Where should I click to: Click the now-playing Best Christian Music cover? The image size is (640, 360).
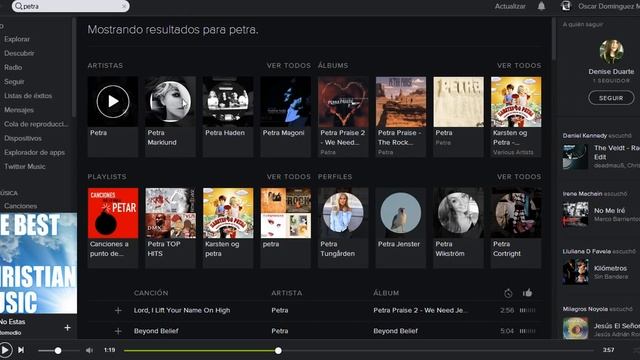pyautogui.click(x=38, y=263)
